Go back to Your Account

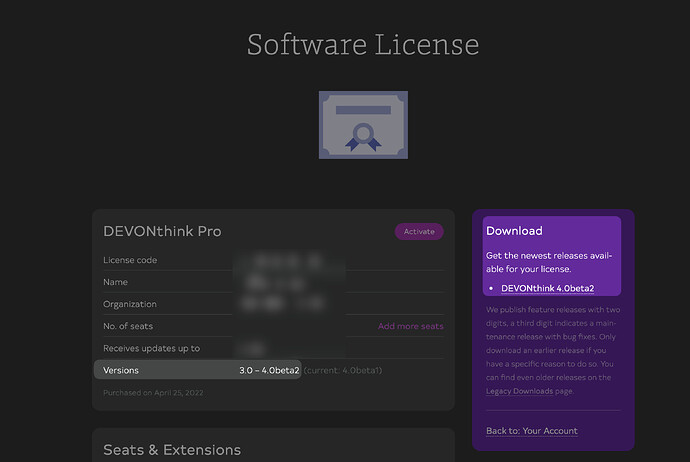(531, 431)
